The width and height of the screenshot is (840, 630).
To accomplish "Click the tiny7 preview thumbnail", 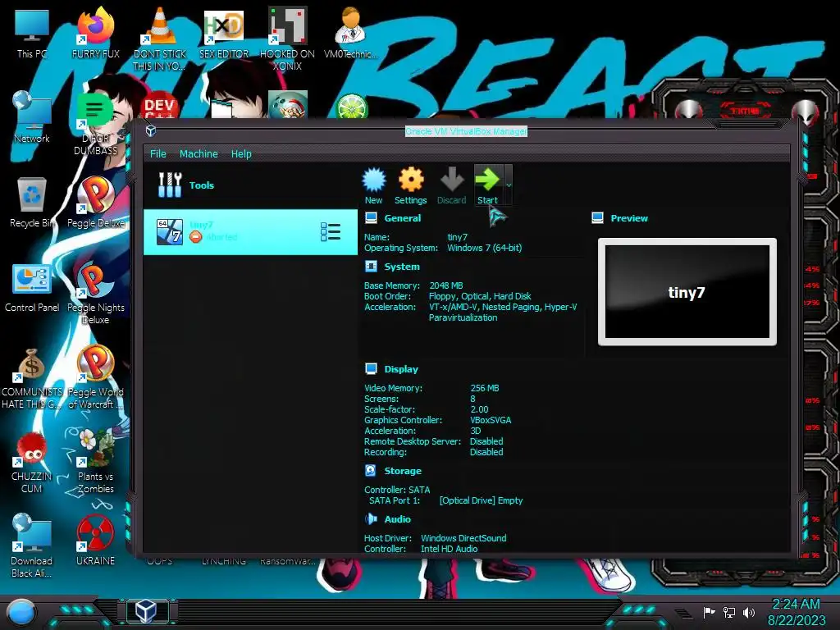I will click(687, 292).
